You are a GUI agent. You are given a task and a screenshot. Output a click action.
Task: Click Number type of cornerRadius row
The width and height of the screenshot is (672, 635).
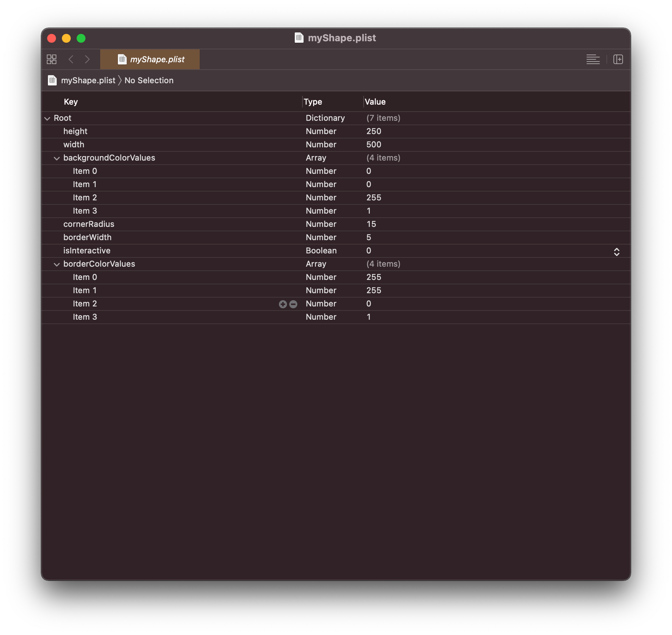coord(321,224)
